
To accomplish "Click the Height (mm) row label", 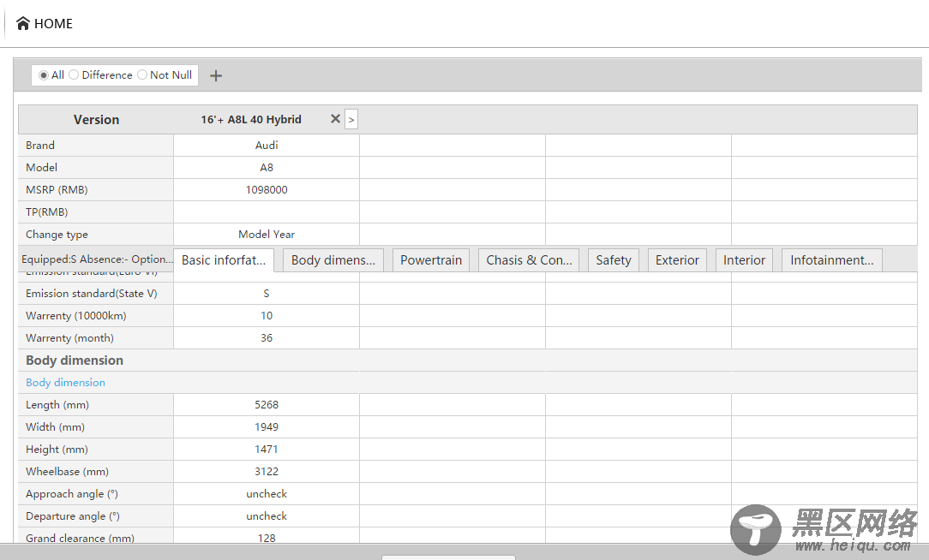I will (57, 450).
